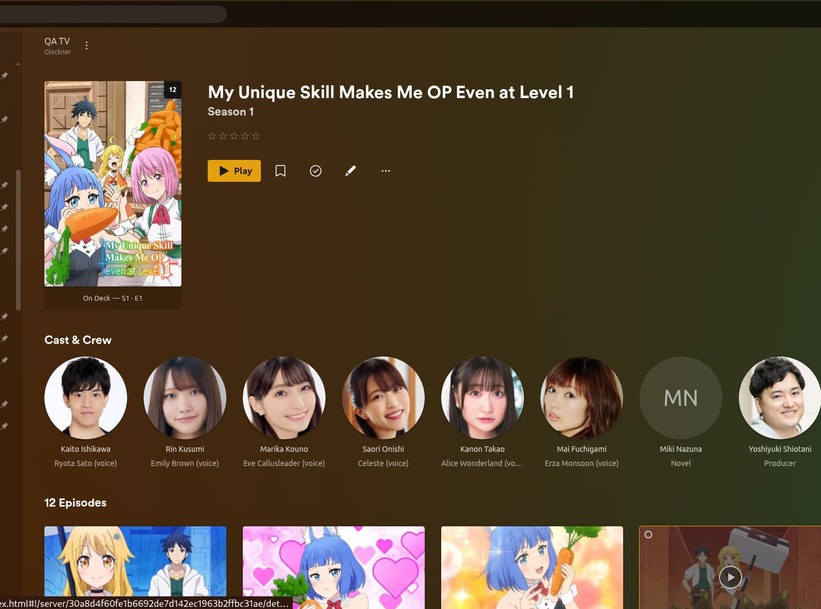821x609 pixels.
Task: Click the Miki Nazuna name
Action: (x=681, y=449)
